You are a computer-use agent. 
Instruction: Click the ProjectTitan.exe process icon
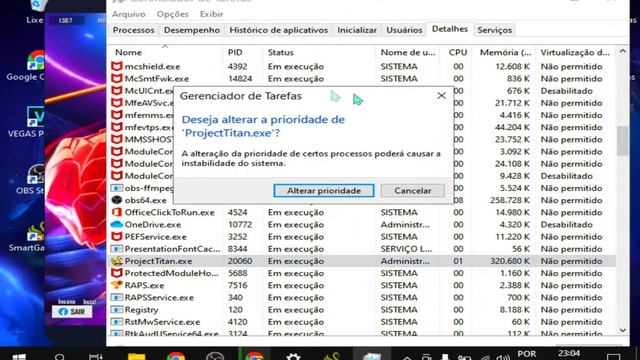(117, 261)
